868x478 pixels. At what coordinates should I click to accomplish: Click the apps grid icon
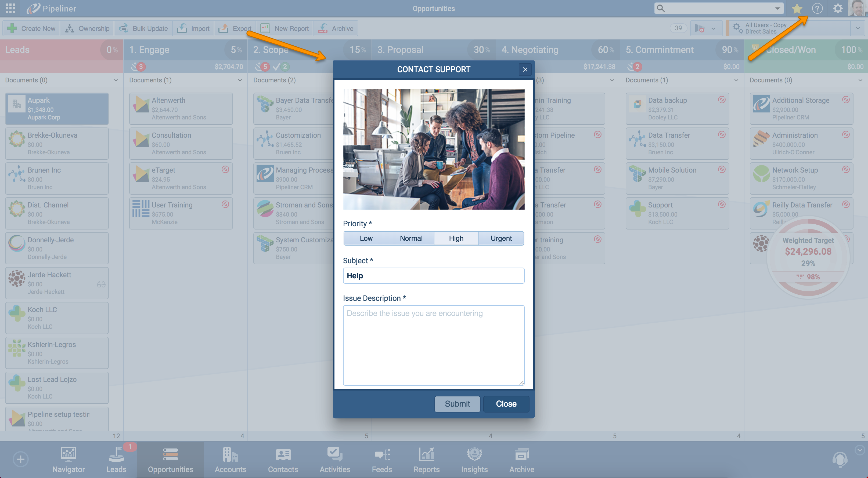(x=10, y=9)
